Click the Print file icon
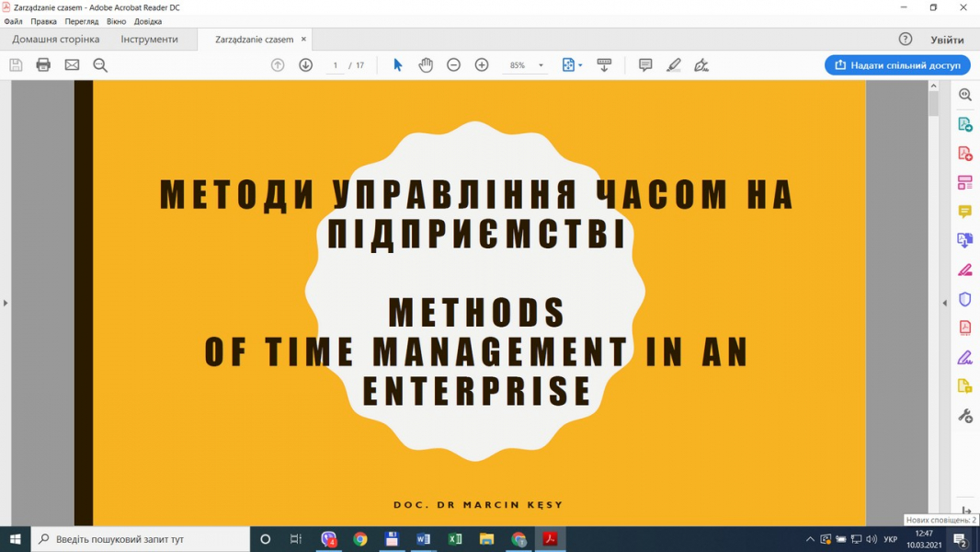This screenshot has height=552, width=980. pyautogui.click(x=43, y=65)
